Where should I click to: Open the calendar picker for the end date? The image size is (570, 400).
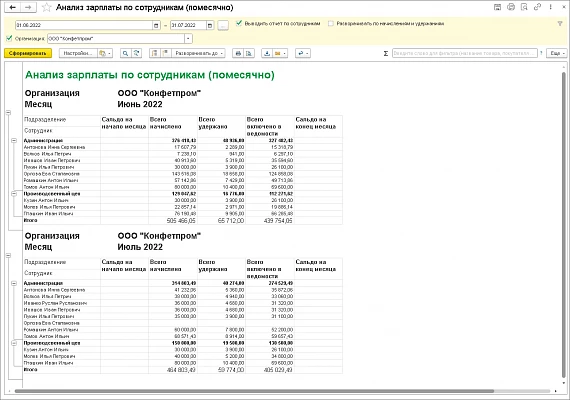pos(210,25)
